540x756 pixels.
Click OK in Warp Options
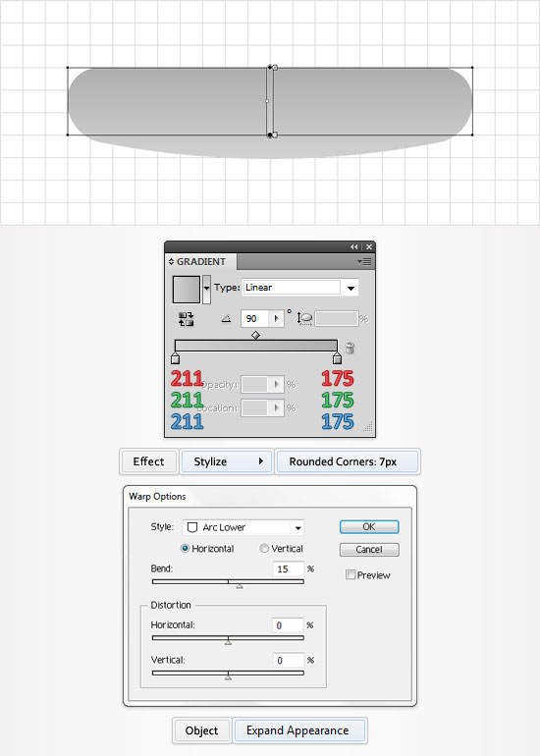369,526
